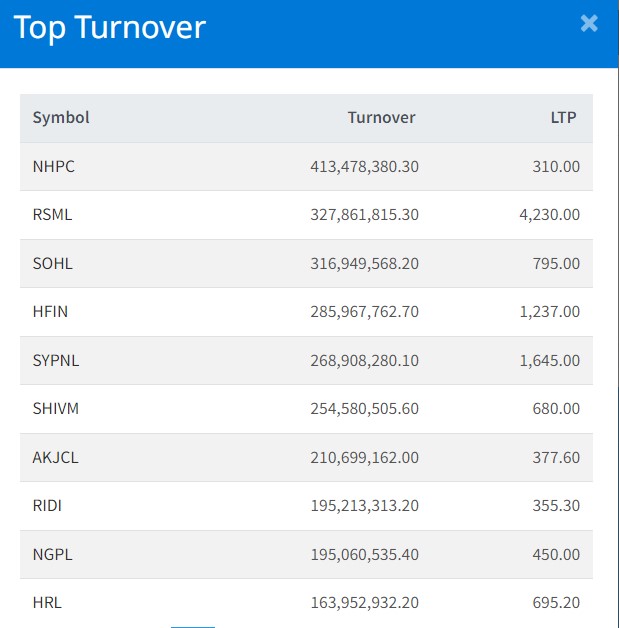This screenshot has width=619, height=628.
Task: Open the SHIVM symbol entry
Action: pos(56,408)
